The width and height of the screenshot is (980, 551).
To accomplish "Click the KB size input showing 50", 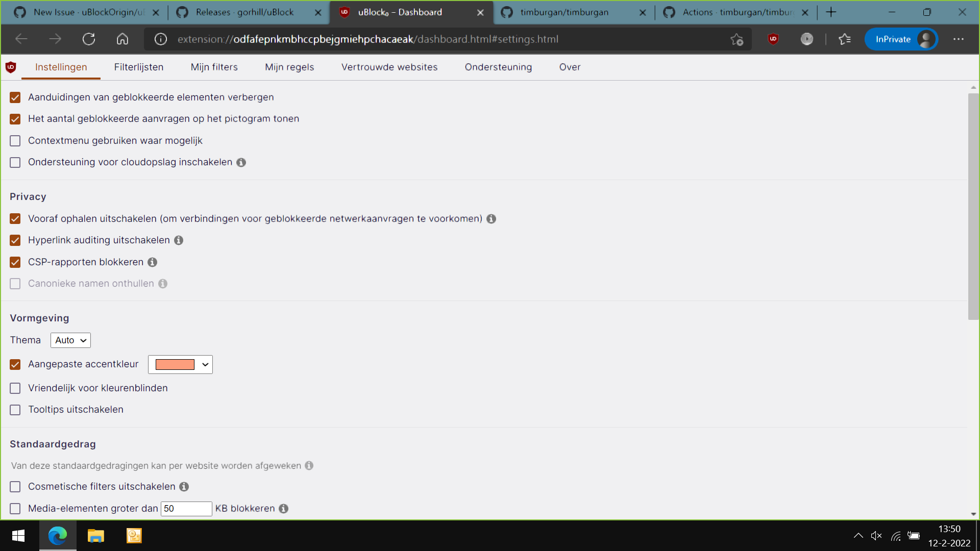I will click(x=186, y=509).
